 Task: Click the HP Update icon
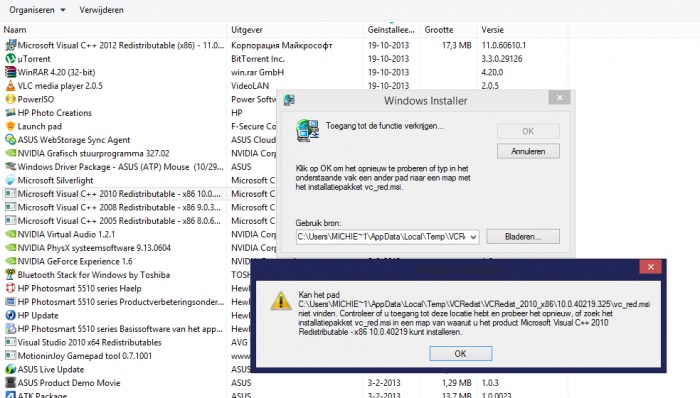pyautogui.click(x=10, y=315)
